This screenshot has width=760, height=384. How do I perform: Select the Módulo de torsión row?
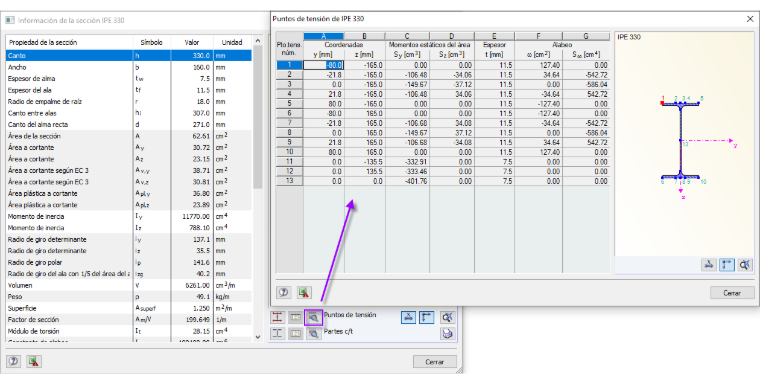pos(129,332)
